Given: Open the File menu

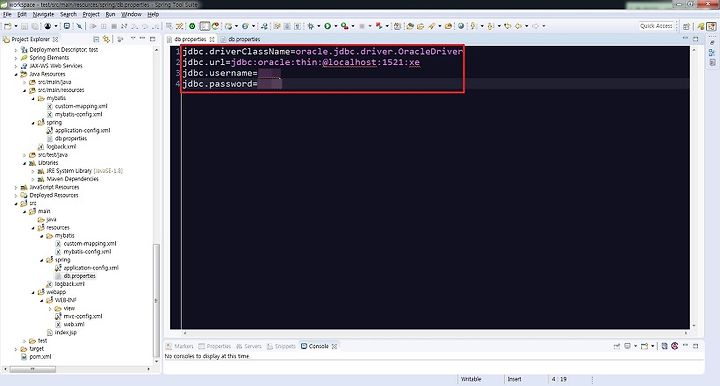Looking at the screenshot, I should pyautogui.click(x=7, y=14).
